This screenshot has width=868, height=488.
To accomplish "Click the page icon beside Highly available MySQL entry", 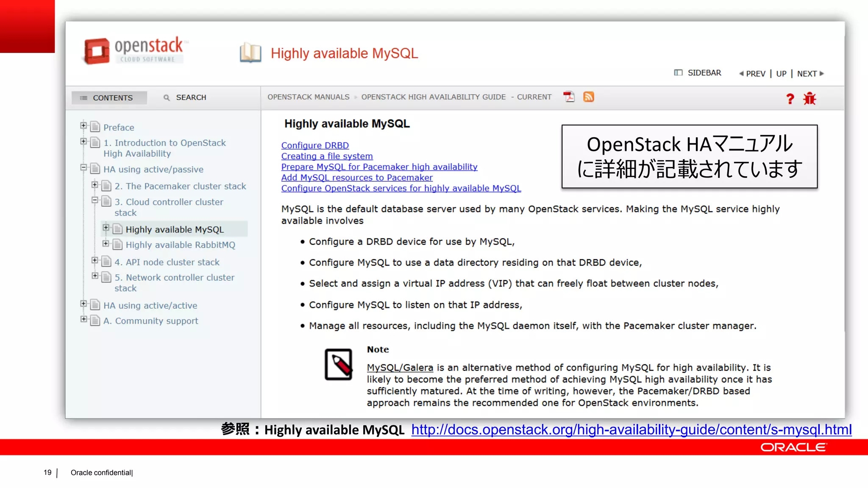I will tap(118, 229).
